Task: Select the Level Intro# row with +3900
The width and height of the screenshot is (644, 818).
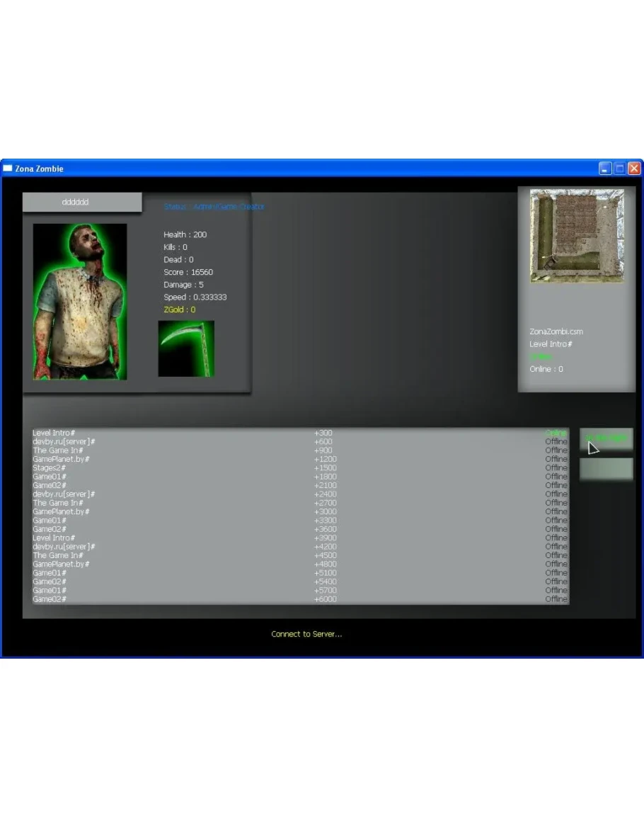Action: (54, 538)
